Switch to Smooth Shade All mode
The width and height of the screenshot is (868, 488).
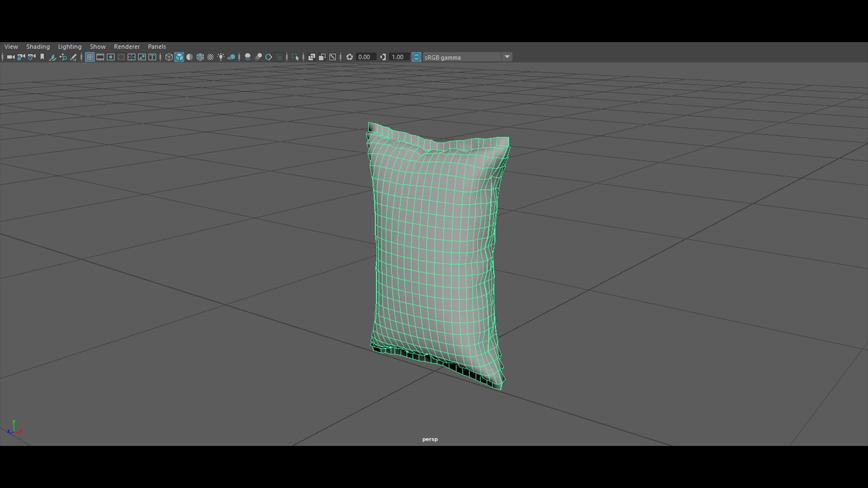pyautogui.click(x=179, y=57)
